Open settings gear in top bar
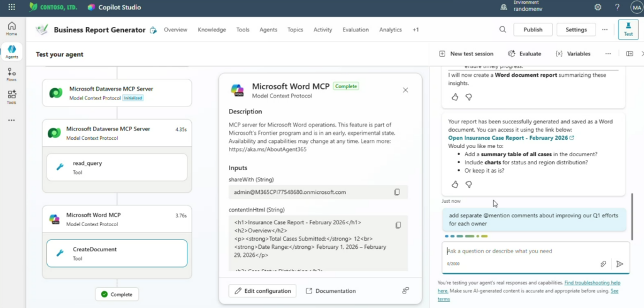Image resolution: width=644 pixels, height=308 pixels. point(597,7)
